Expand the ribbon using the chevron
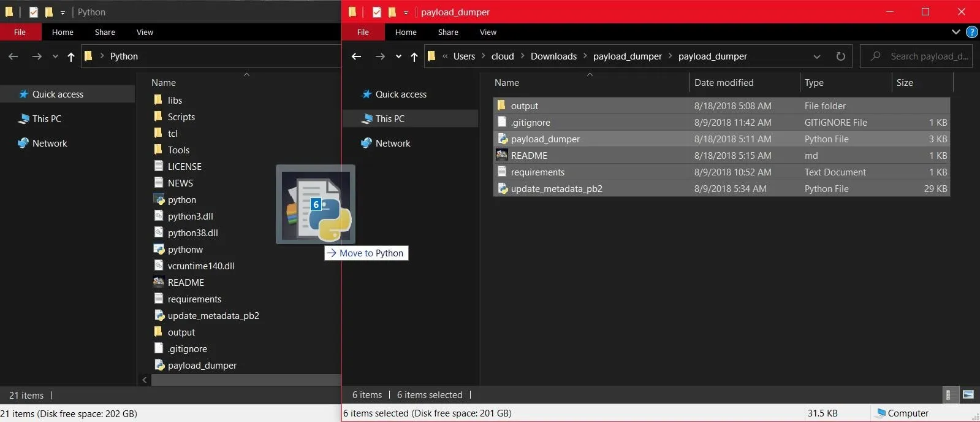The height and width of the screenshot is (422, 980). point(955,32)
